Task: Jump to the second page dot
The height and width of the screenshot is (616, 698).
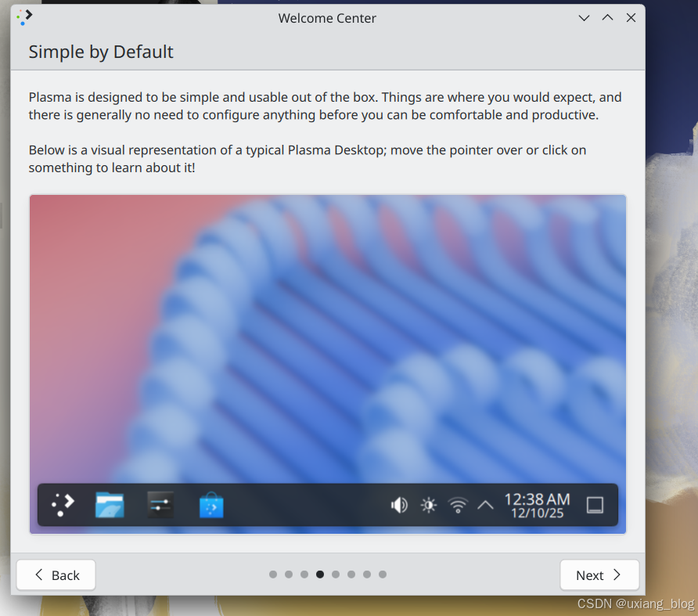Action: coord(289,575)
